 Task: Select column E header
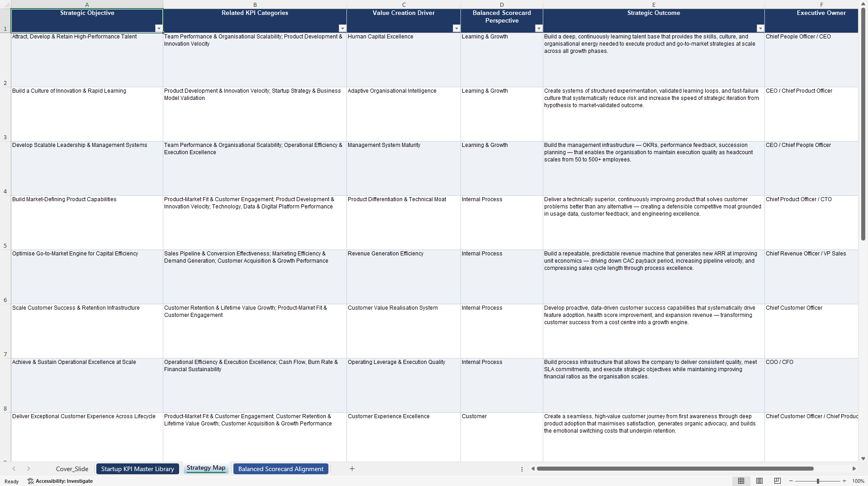click(654, 5)
